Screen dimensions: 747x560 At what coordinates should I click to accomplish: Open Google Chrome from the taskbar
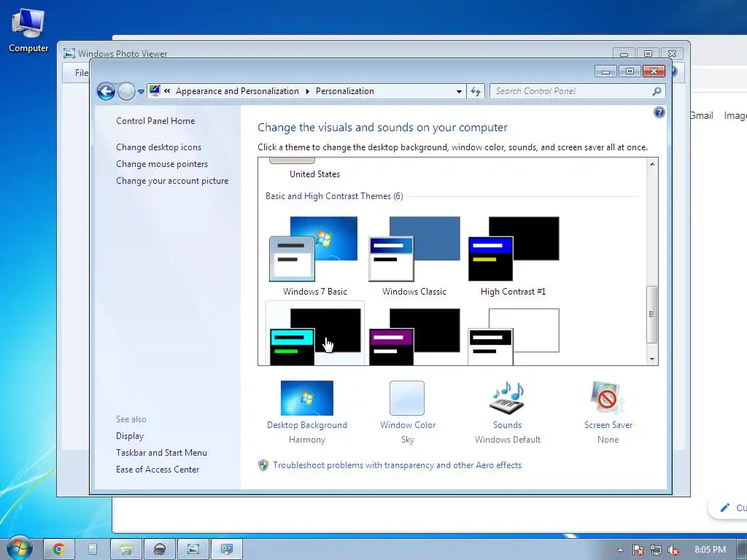pyautogui.click(x=58, y=550)
